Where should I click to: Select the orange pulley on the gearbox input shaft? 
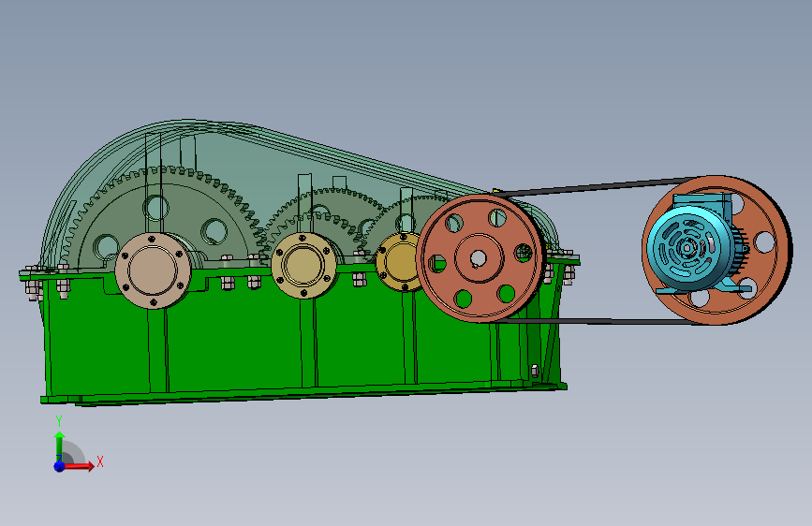click(479, 258)
